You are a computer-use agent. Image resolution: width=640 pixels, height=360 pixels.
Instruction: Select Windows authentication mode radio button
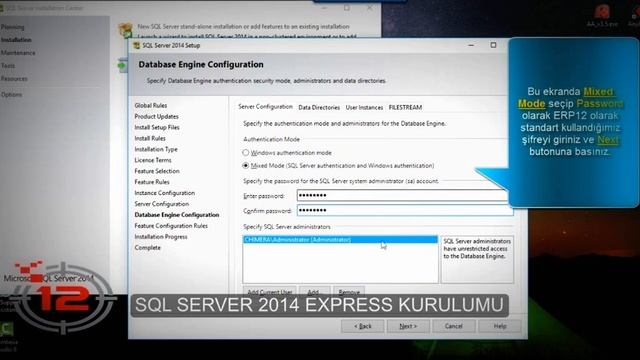click(x=246, y=153)
